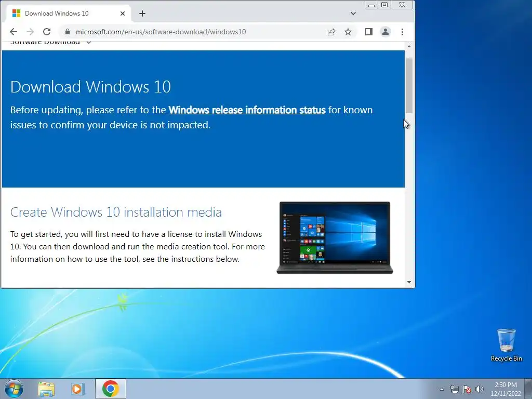Share this page using the share icon

[331, 32]
